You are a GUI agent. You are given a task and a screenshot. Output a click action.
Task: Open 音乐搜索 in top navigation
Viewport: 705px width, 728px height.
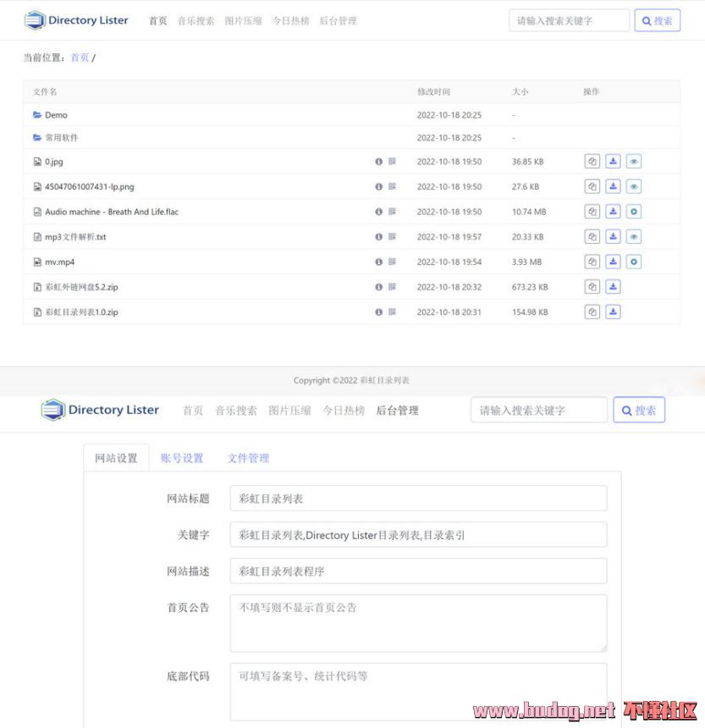[196, 21]
